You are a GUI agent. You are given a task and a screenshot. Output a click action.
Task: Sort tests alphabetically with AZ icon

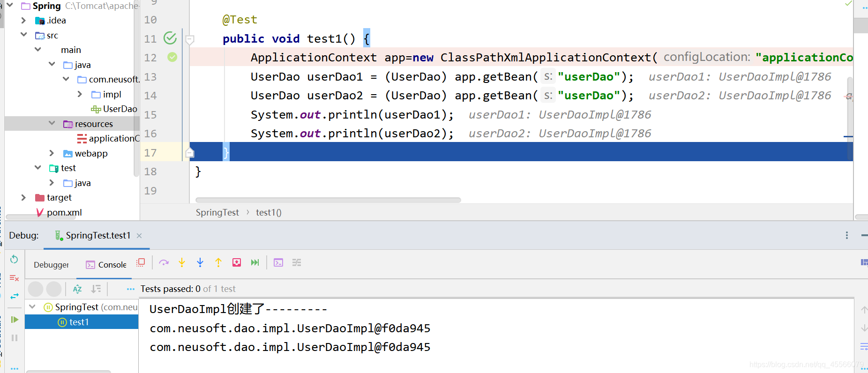[77, 289]
